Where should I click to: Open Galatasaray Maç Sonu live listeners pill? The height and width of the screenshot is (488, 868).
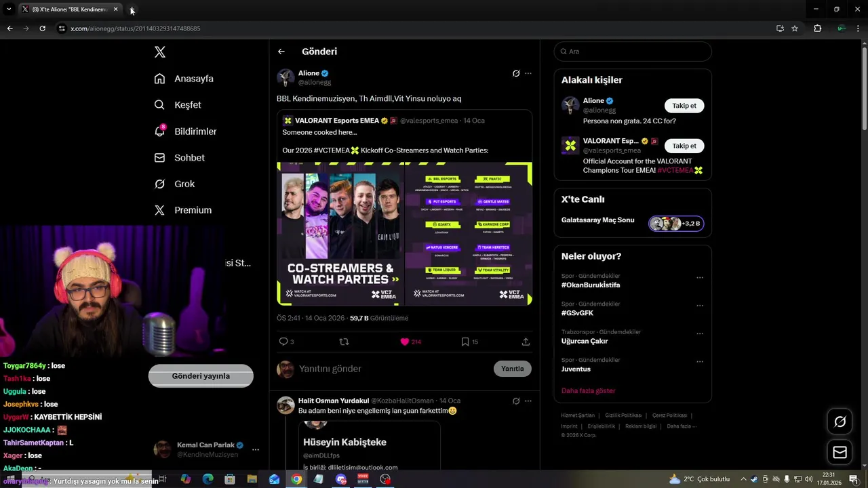point(676,223)
